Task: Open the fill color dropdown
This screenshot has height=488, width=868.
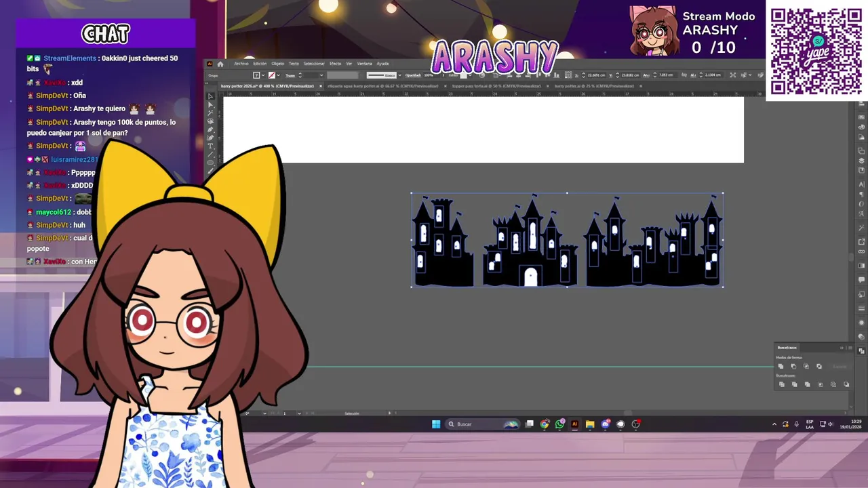Action: coord(263,75)
